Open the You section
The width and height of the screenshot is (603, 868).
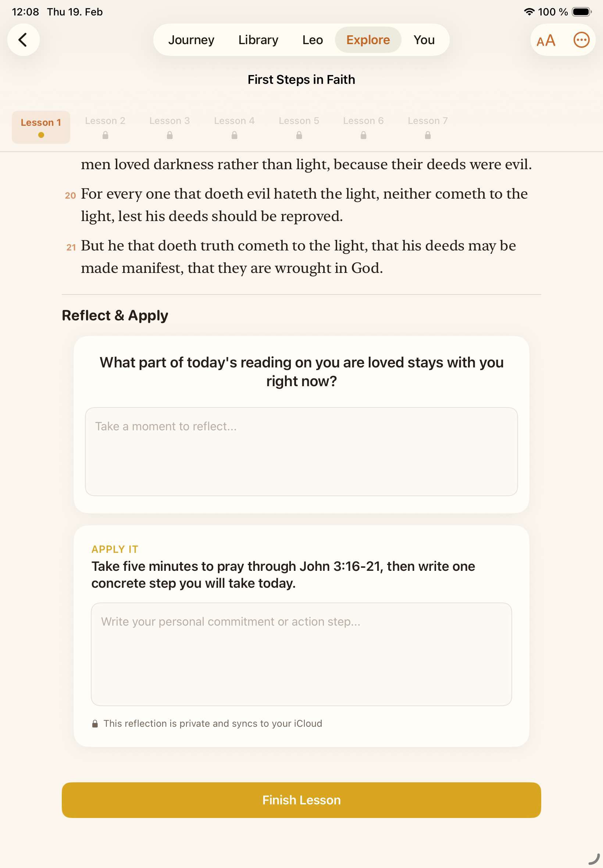[x=424, y=40]
